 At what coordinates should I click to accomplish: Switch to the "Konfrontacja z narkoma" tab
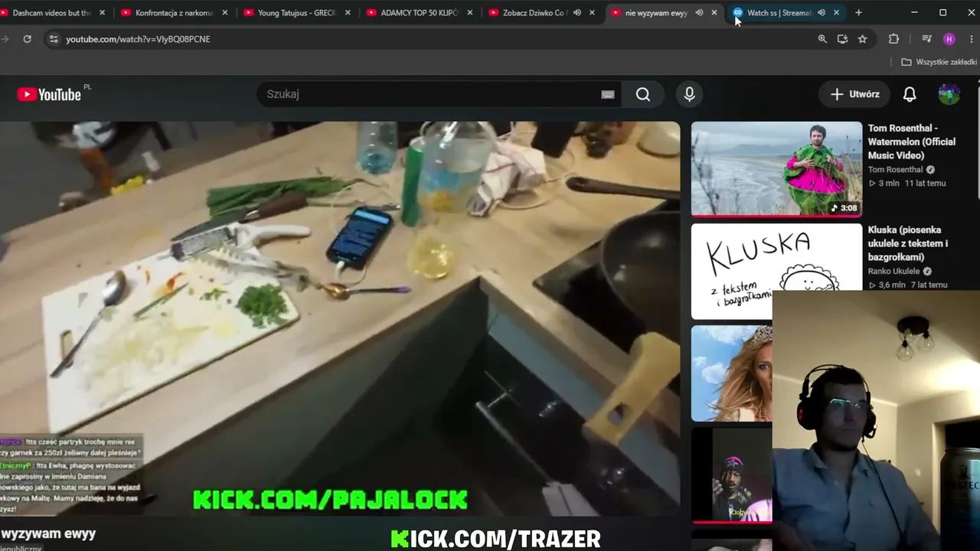174,12
